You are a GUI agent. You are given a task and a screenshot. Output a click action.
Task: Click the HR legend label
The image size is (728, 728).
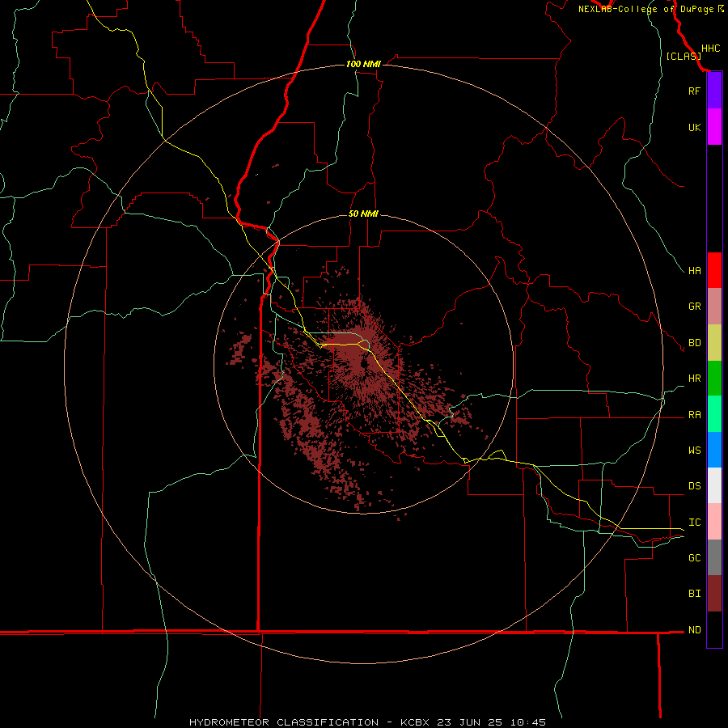[x=694, y=379]
